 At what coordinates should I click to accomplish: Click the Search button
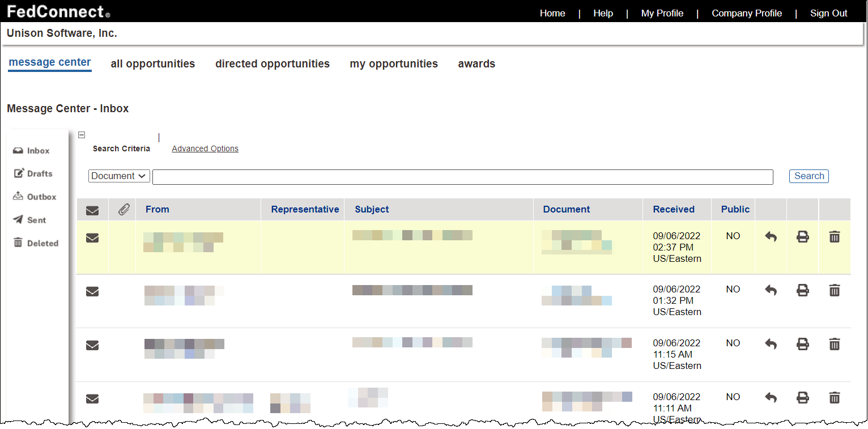click(x=809, y=176)
